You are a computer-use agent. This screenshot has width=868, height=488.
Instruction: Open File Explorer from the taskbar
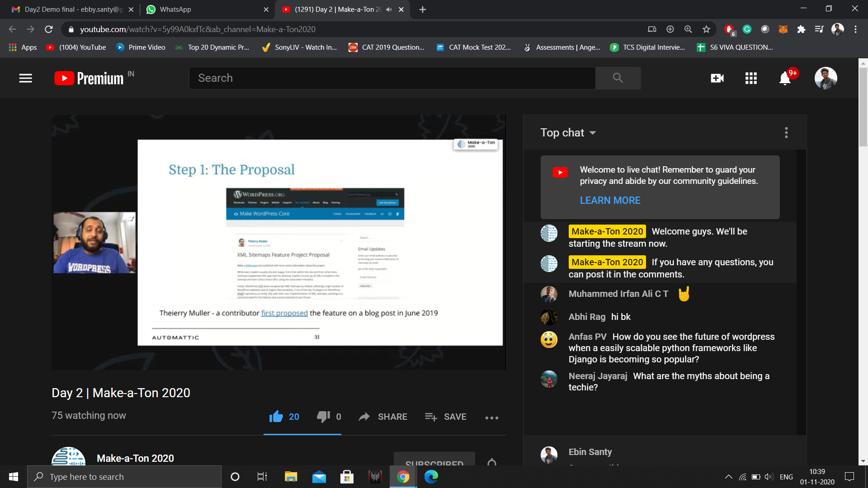tap(291, 477)
